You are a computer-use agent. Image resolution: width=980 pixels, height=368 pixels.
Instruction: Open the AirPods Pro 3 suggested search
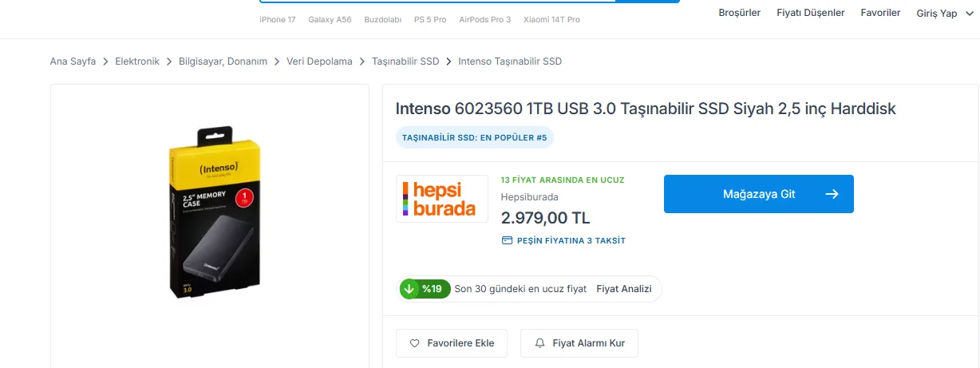click(x=484, y=19)
